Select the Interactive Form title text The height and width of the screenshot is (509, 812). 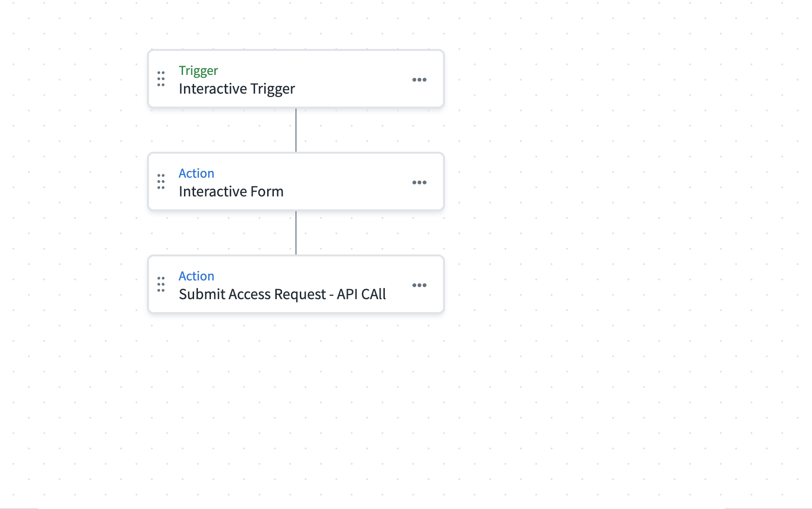tap(231, 192)
